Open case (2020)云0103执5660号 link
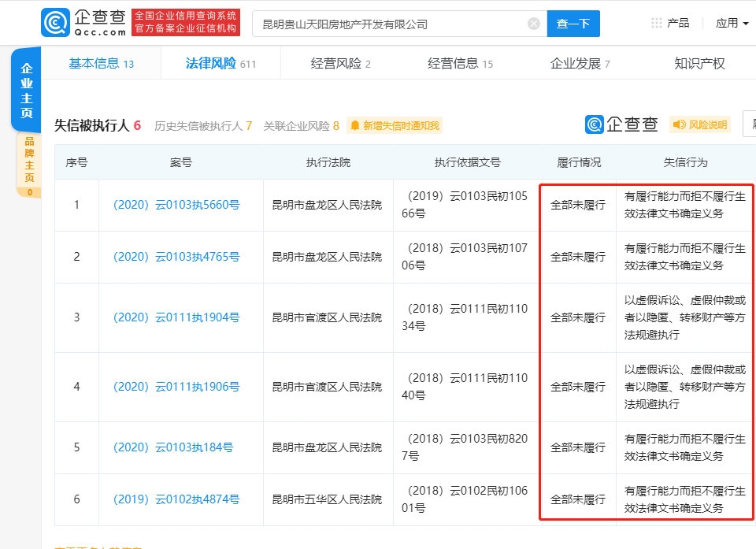This screenshot has height=549, width=756. [x=176, y=205]
